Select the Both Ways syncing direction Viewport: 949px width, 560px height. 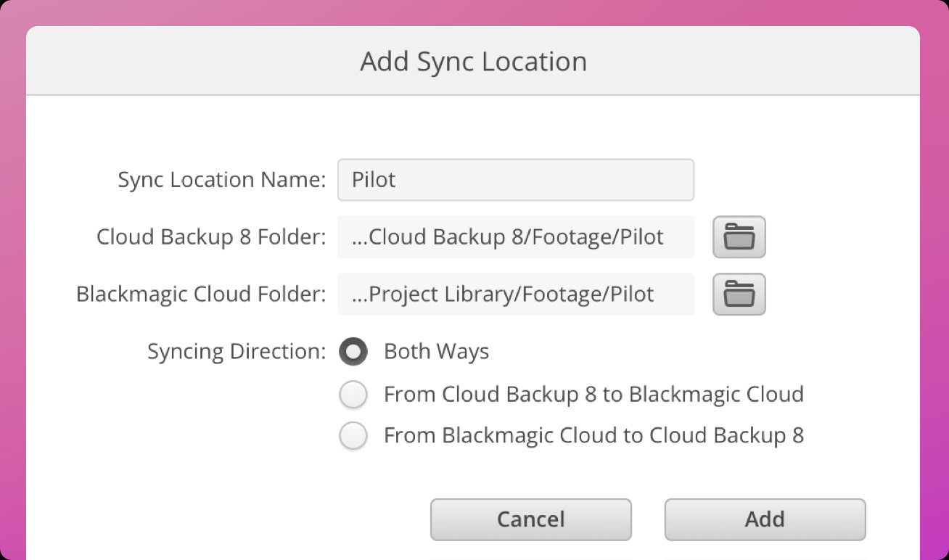[x=353, y=352]
